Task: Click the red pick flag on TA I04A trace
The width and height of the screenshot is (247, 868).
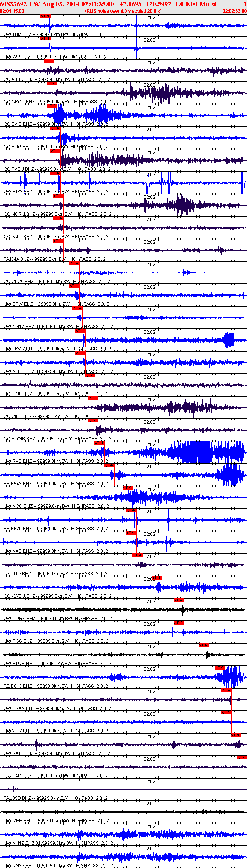Action: click(58, 241)
